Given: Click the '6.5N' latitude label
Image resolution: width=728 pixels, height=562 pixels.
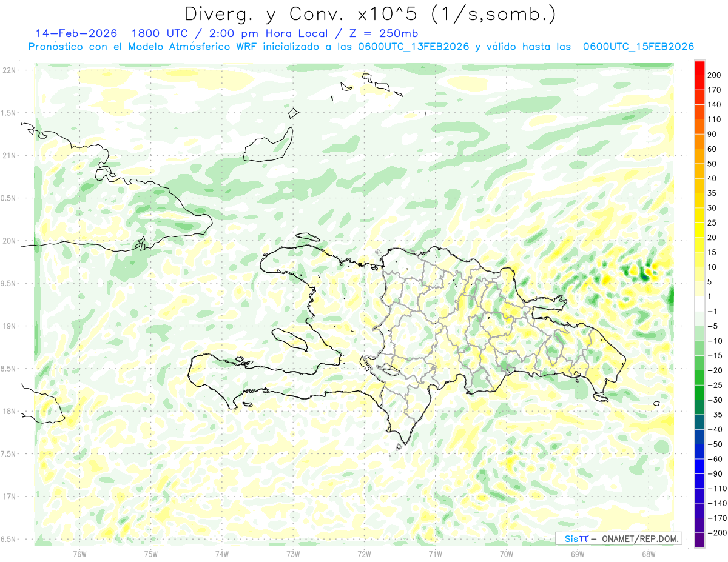Looking at the screenshot, I should click(8, 539).
